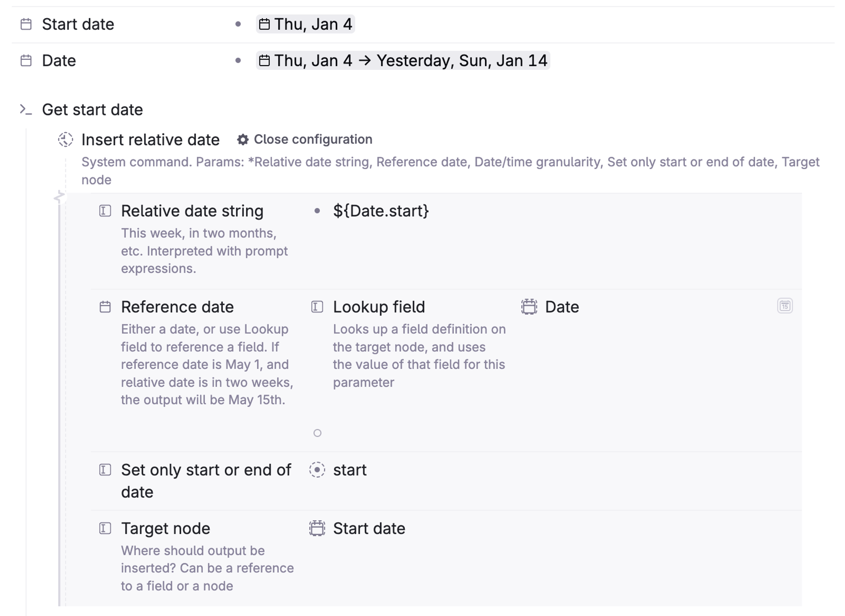Click the calendar icon beside the Start date label
The width and height of the screenshot is (845, 616).
tap(26, 24)
